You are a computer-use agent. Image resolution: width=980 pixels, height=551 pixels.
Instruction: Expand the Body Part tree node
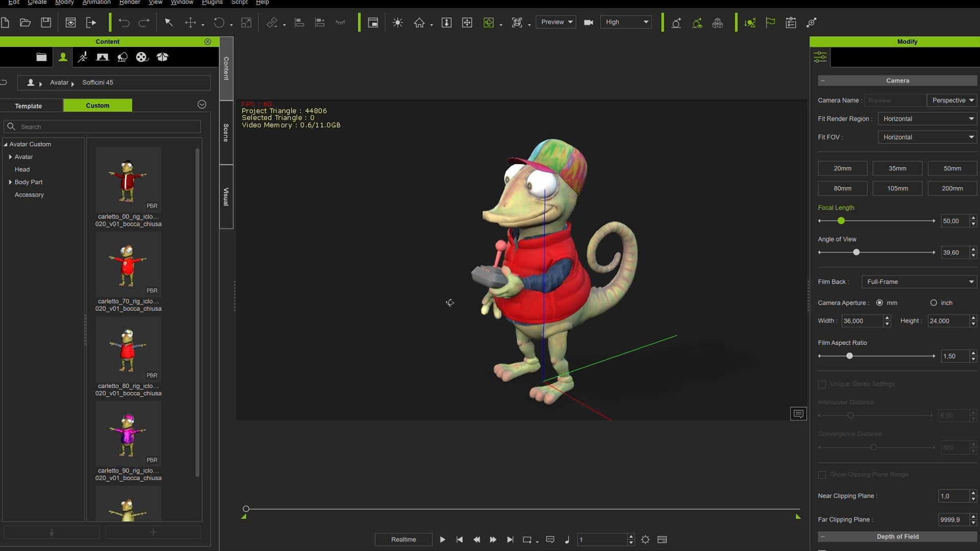click(10, 182)
